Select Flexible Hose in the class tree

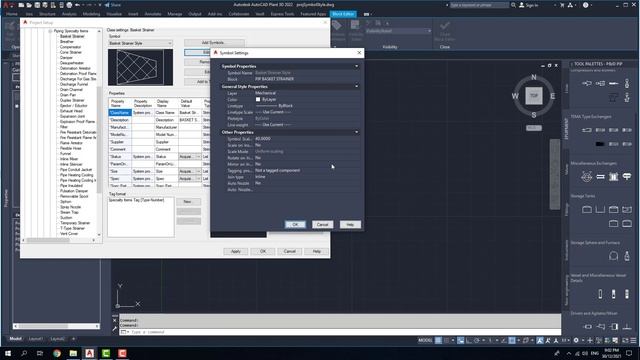coord(71,148)
